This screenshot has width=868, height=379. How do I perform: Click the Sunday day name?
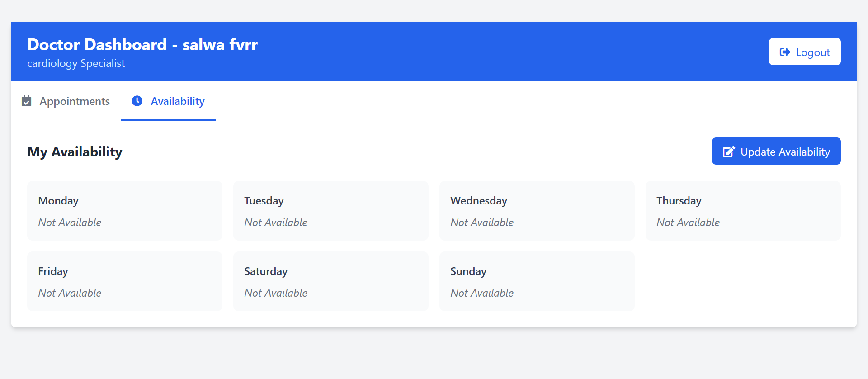468,271
